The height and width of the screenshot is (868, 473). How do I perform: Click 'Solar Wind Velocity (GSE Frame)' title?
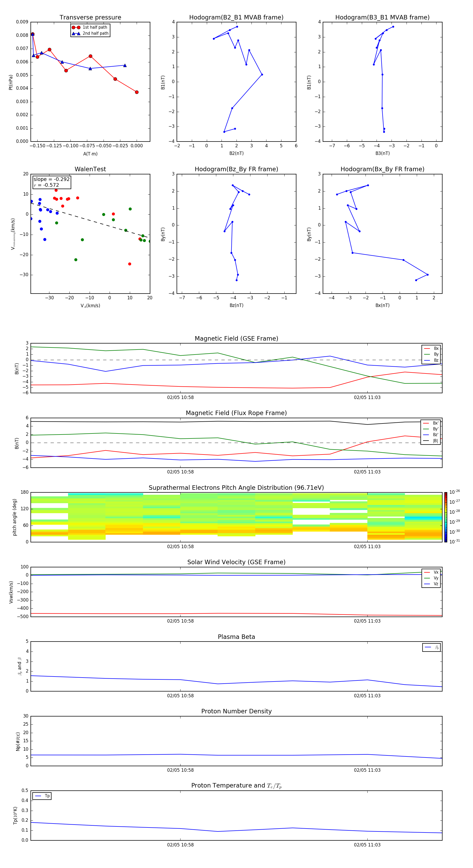236,562
